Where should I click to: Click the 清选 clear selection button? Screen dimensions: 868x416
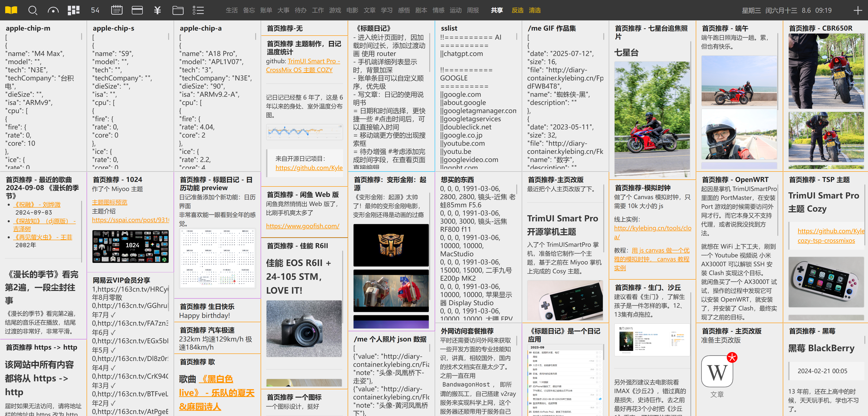[534, 10]
